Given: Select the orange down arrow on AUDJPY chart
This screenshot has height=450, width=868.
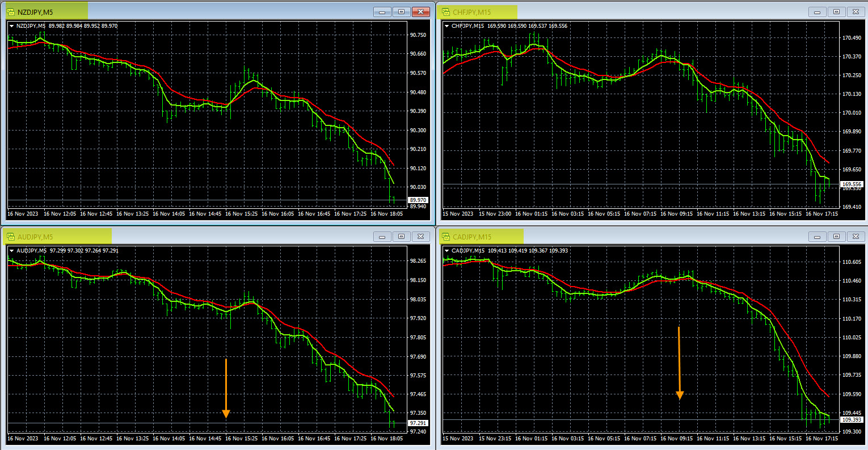Looking at the screenshot, I should 226,388.
